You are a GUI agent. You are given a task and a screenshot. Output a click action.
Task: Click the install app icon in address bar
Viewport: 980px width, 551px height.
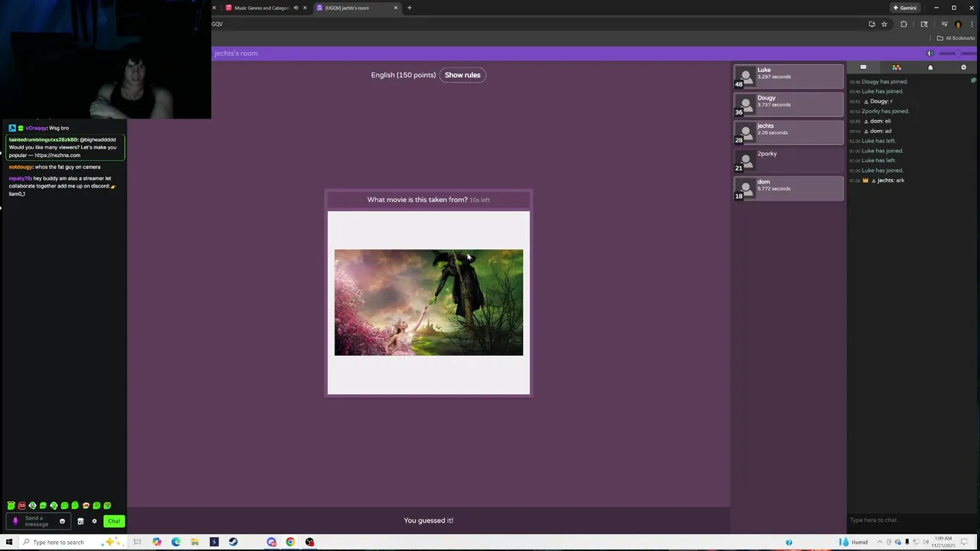871,24
